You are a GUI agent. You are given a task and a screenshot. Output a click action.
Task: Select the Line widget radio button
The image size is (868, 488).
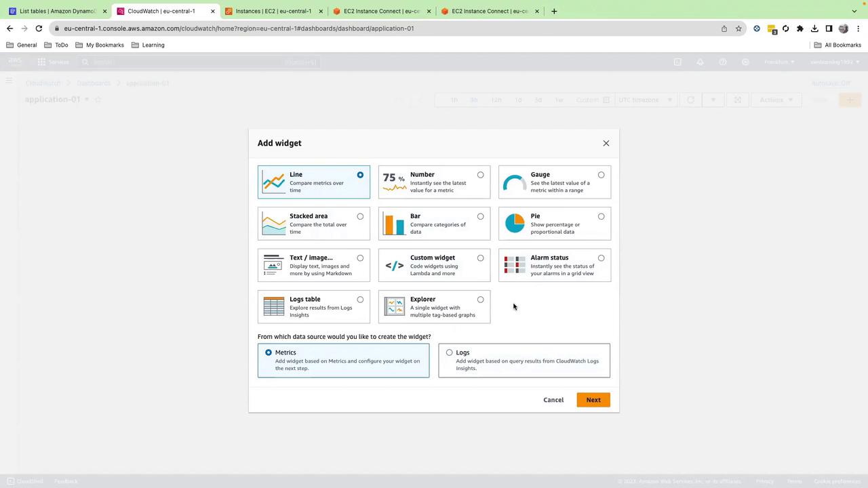(x=360, y=175)
